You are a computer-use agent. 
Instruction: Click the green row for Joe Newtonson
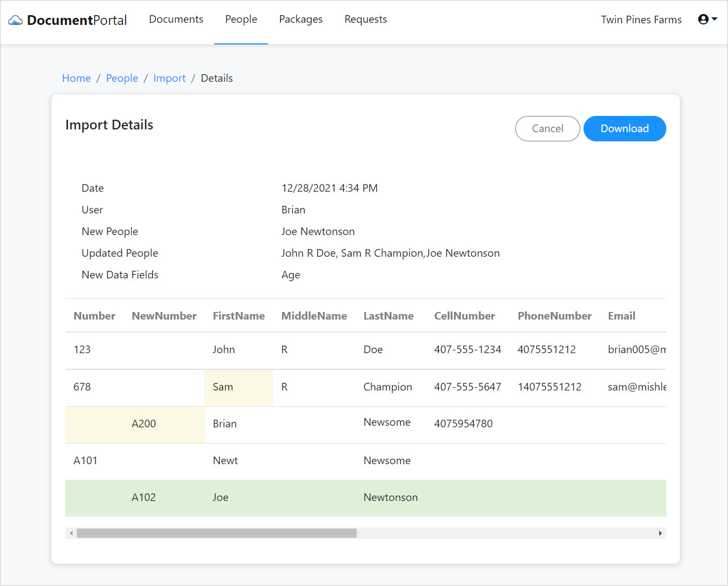point(365,498)
